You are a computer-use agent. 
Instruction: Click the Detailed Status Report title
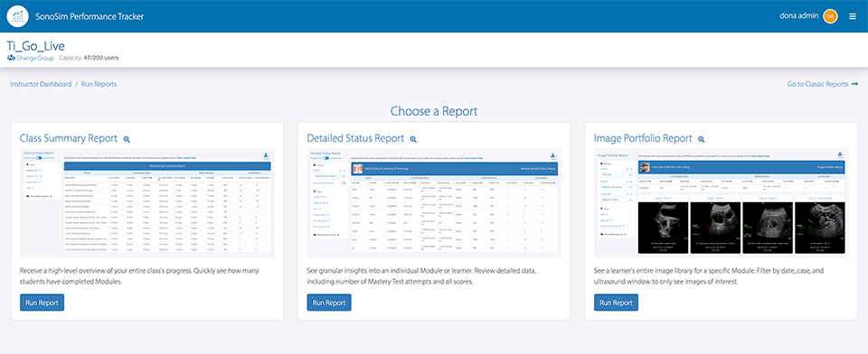click(x=356, y=138)
